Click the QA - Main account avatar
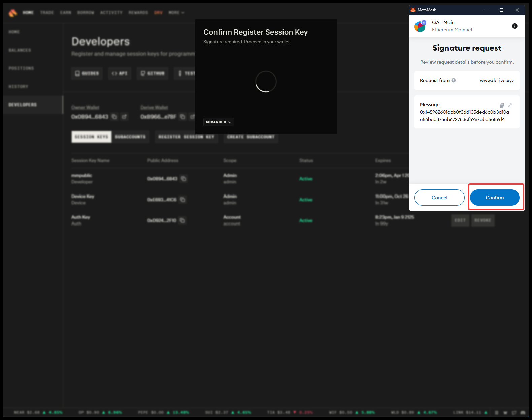Viewport: 532px width, 420px height. tap(420, 26)
